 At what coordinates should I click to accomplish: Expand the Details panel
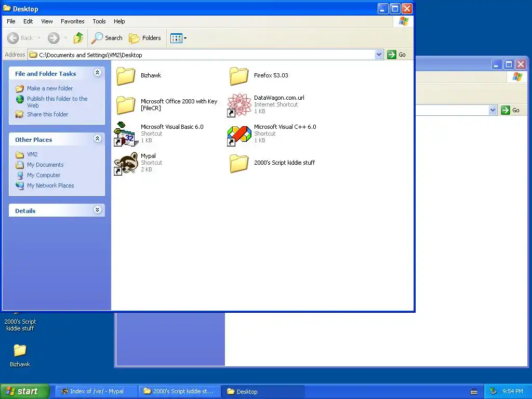pos(97,210)
